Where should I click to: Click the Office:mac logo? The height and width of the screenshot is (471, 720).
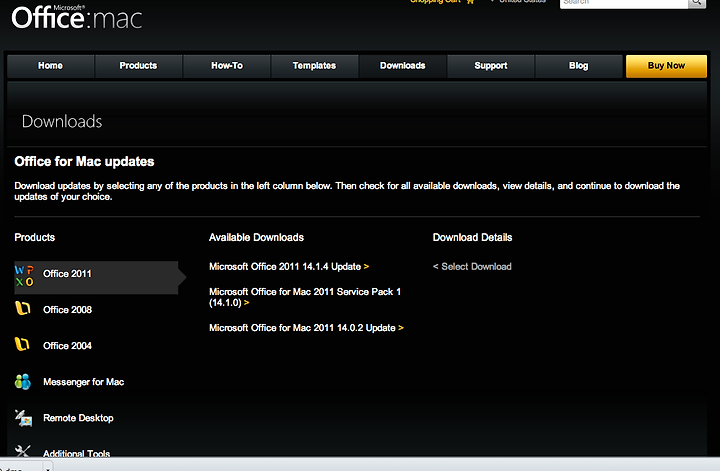pos(77,17)
